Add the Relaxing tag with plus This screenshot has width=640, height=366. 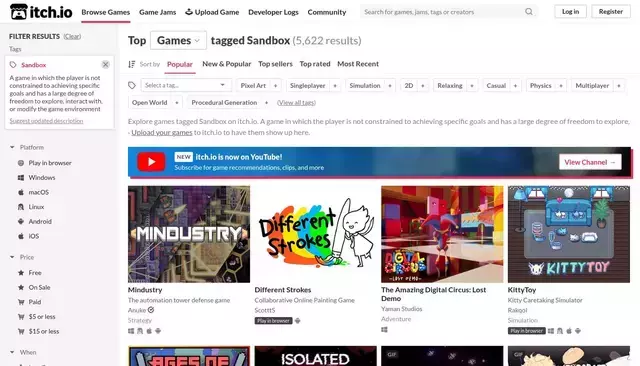tap(472, 86)
